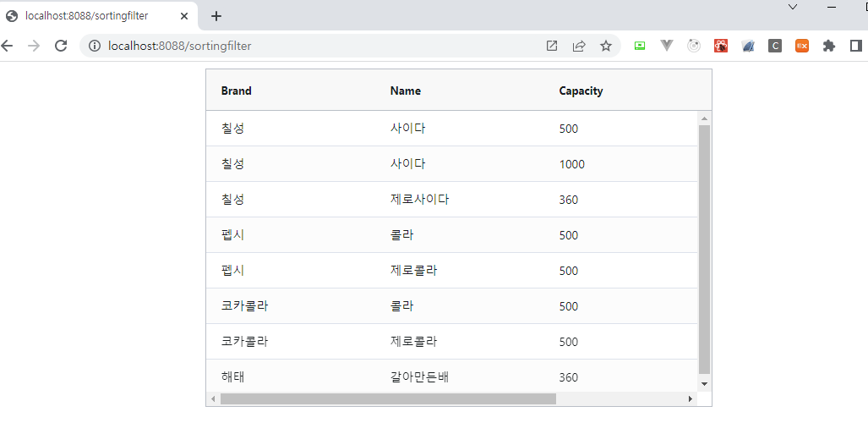Open the green monitor extension
The width and height of the screenshot is (868, 445).
click(639, 46)
